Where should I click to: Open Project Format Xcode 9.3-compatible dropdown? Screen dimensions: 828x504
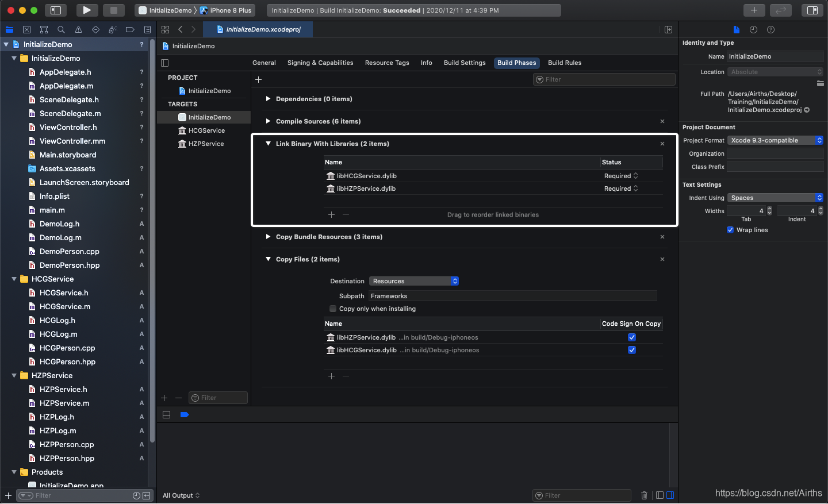coord(776,140)
